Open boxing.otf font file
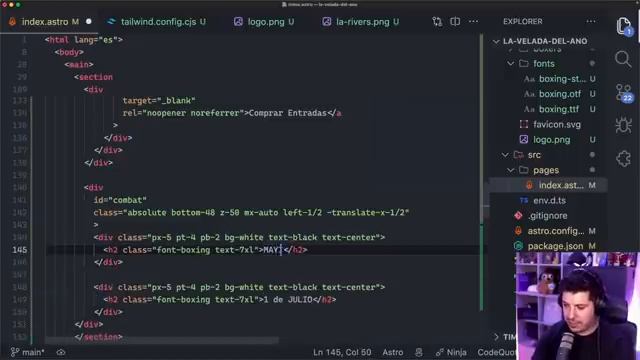Image resolution: width=640 pixels, height=360 pixels. pyautogui.click(x=560, y=94)
